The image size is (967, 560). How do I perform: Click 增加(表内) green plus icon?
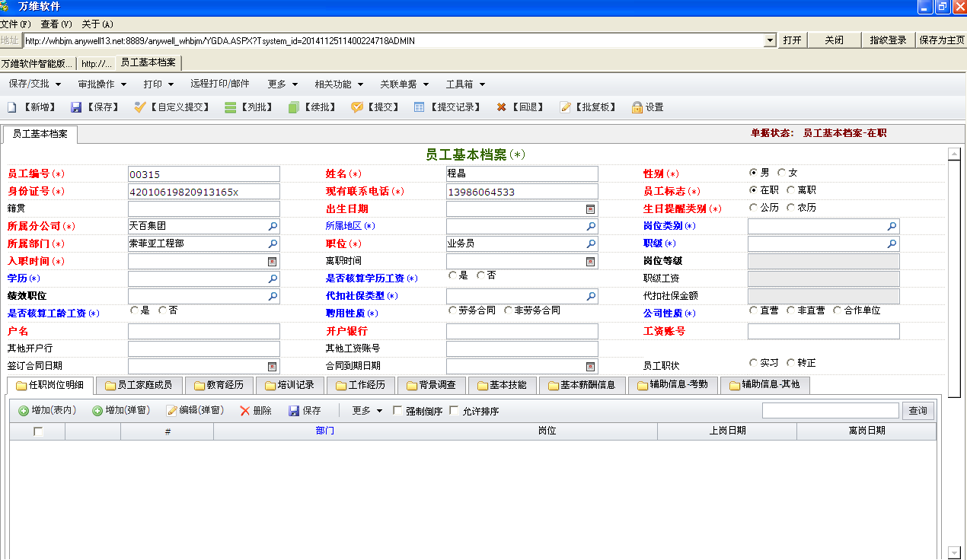(24, 411)
